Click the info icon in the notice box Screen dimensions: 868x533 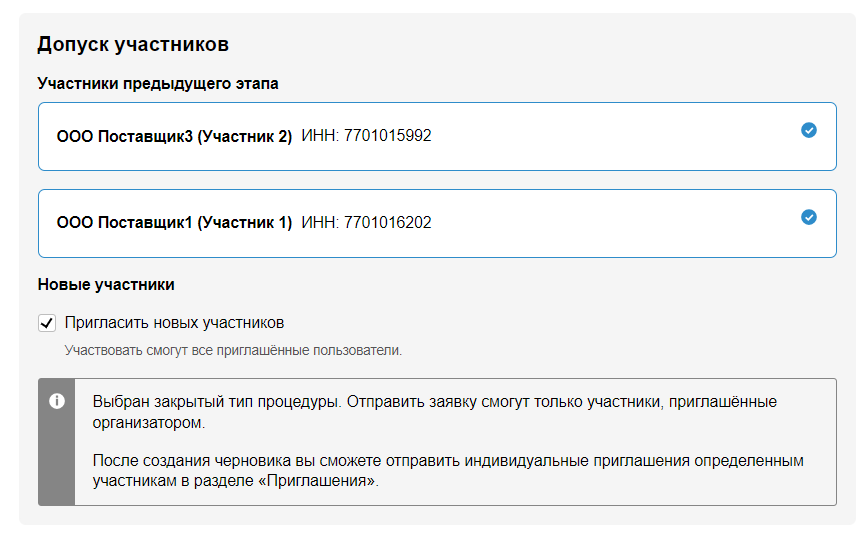pyautogui.click(x=57, y=401)
